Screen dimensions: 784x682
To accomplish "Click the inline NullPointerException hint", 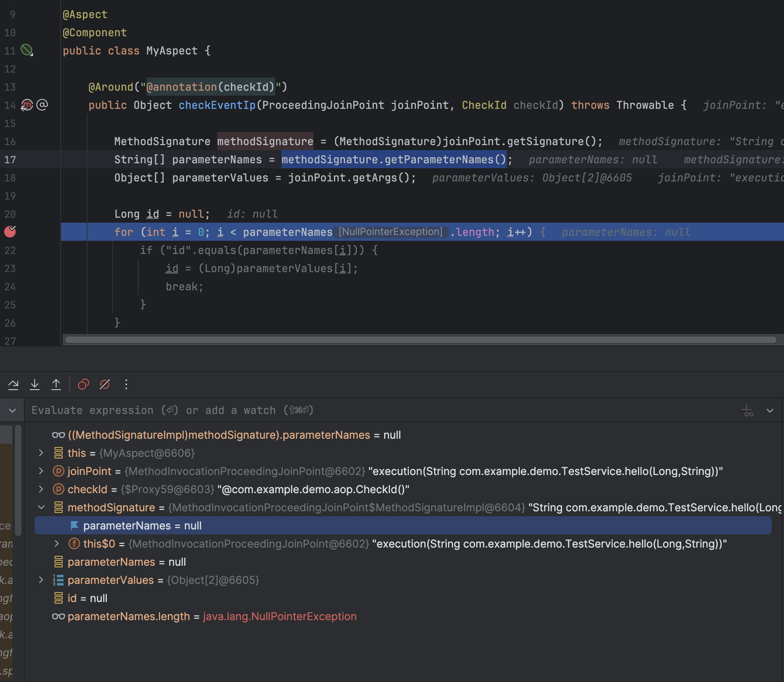I will [390, 232].
